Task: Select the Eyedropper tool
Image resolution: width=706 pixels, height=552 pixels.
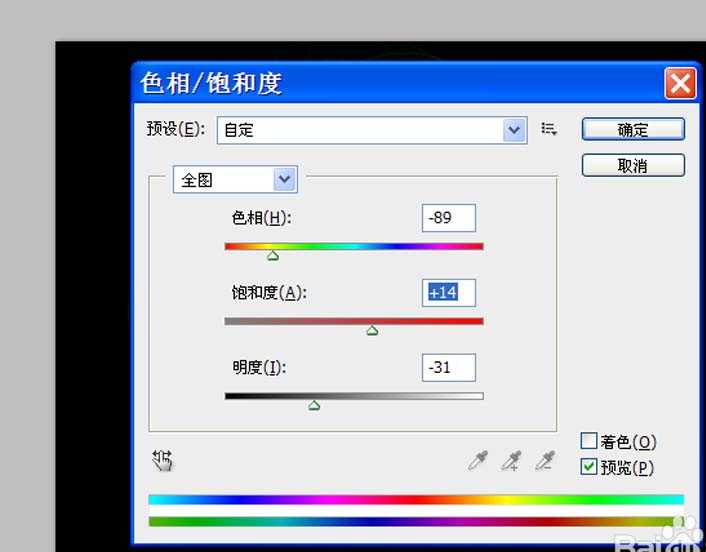Action: [x=480, y=460]
